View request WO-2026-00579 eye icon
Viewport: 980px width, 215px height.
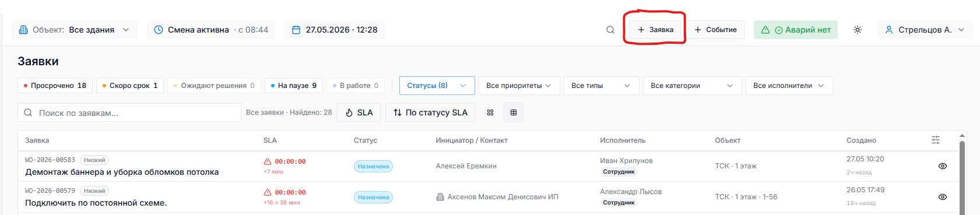pos(943,197)
